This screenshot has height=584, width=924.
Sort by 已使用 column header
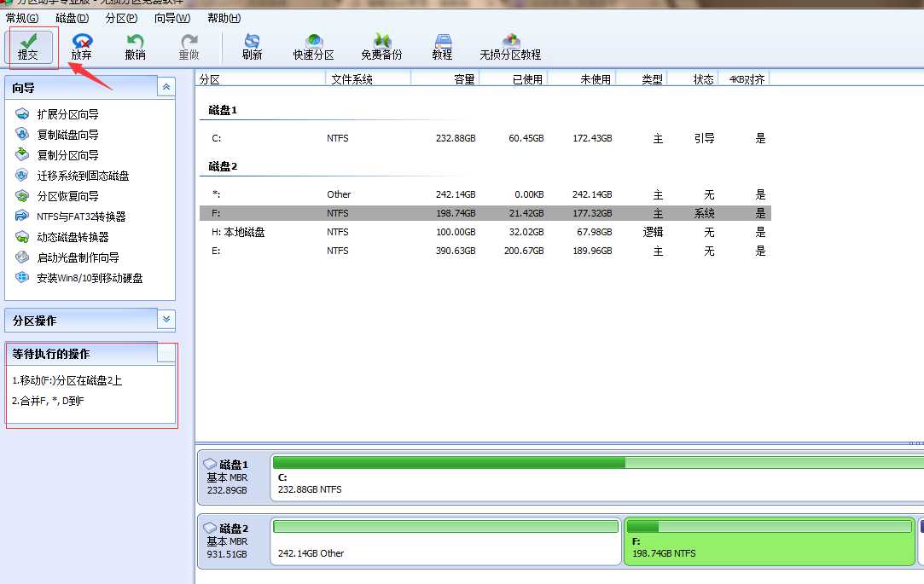click(514, 79)
